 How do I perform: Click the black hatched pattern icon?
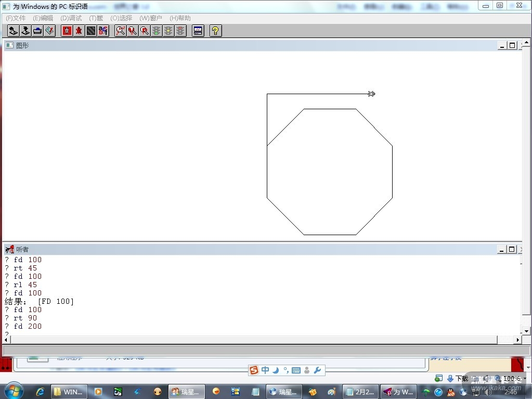tap(91, 31)
